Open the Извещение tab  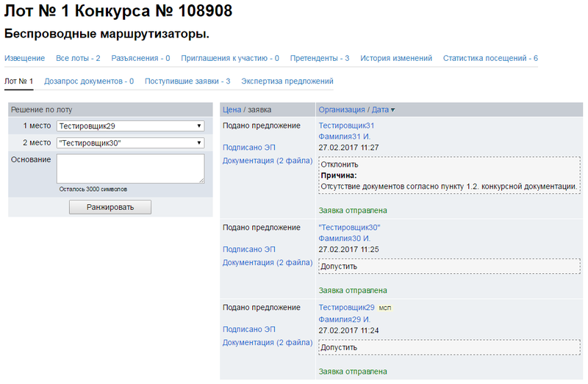click(24, 58)
